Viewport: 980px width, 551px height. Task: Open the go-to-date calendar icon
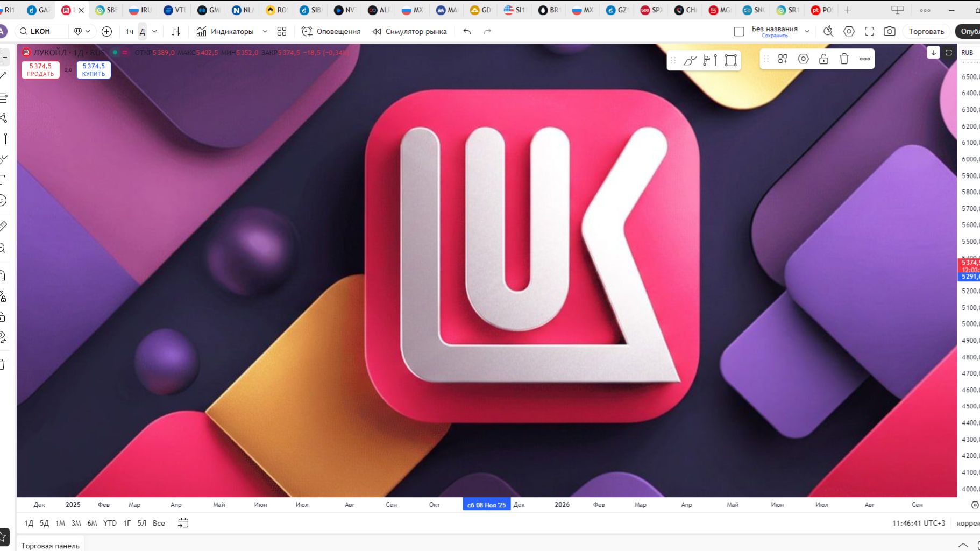[x=183, y=523]
